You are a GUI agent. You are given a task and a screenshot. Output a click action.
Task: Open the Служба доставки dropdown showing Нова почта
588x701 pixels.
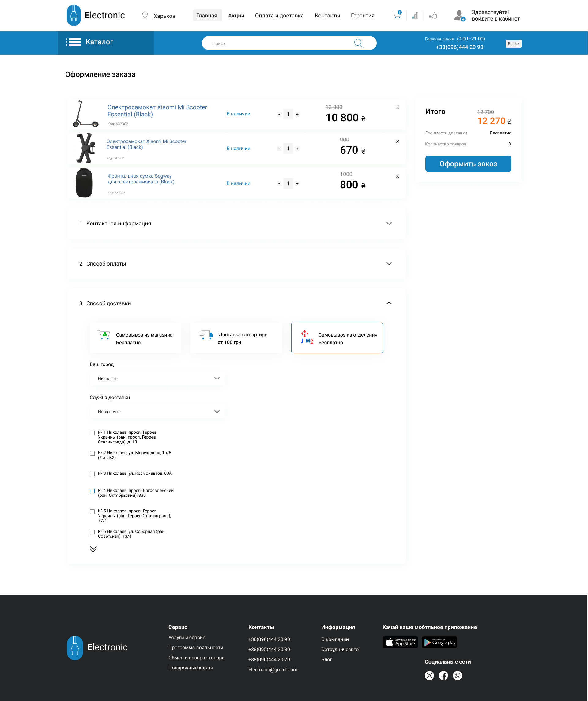(x=157, y=412)
